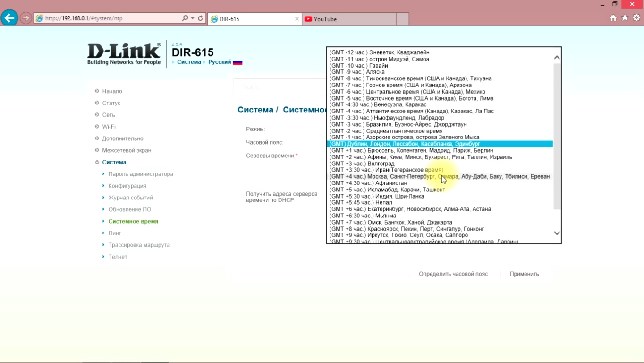
Task: Expand the Дополнительно menu section
Action: pyautogui.click(x=122, y=138)
